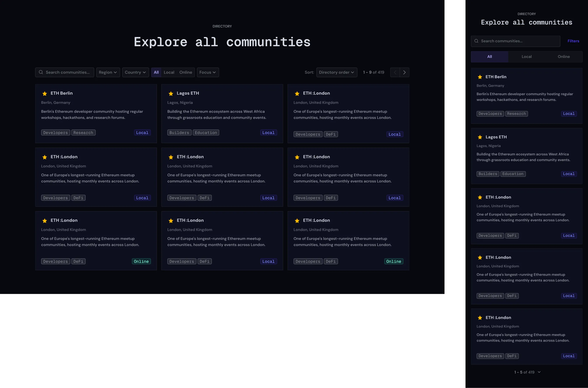Click the star icon on ETH Berlin desktop card
Image resolution: width=588 pixels, height=388 pixels.
click(x=45, y=93)
